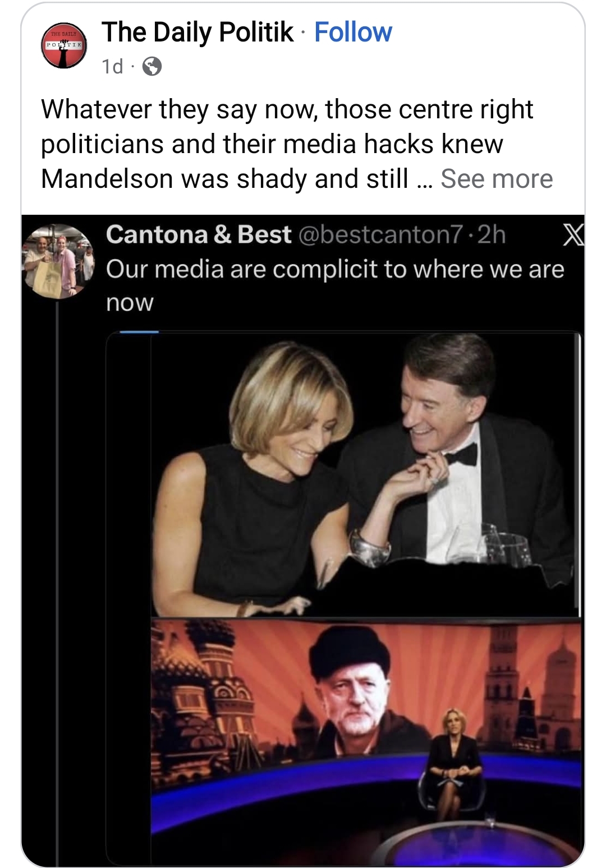Screen dimensions: 606x868
Task: Open the Cantona & Best avatar
Action: coord(58,261)
